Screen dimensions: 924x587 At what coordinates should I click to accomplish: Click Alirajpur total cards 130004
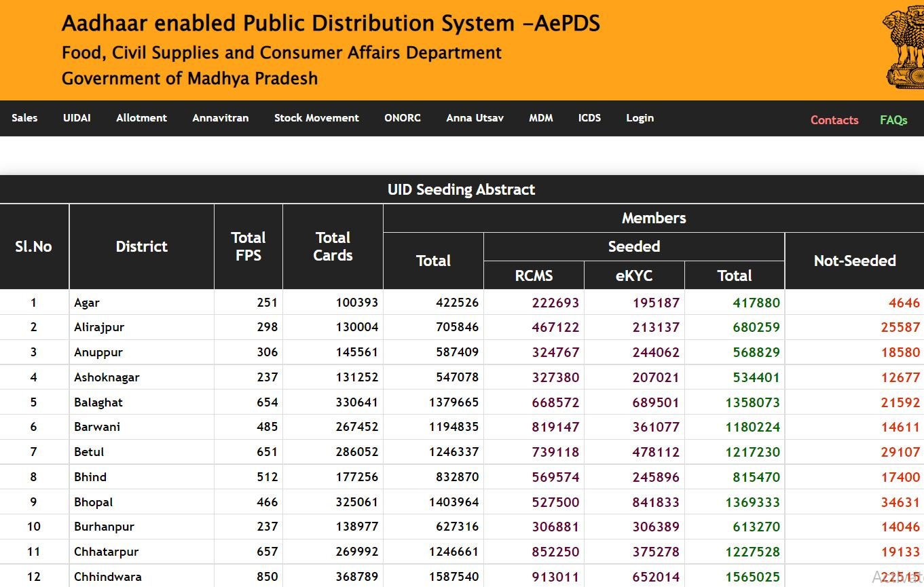(x=357, y=327)
